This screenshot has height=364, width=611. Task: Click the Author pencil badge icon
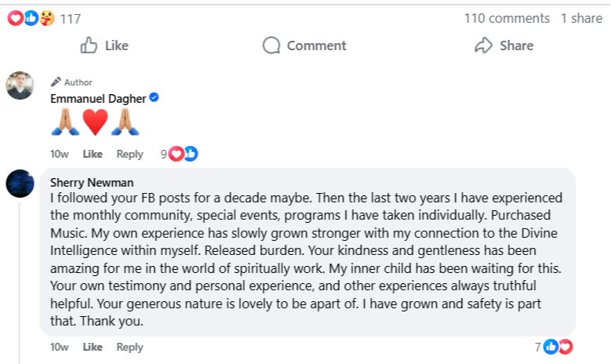click(56, 82)
